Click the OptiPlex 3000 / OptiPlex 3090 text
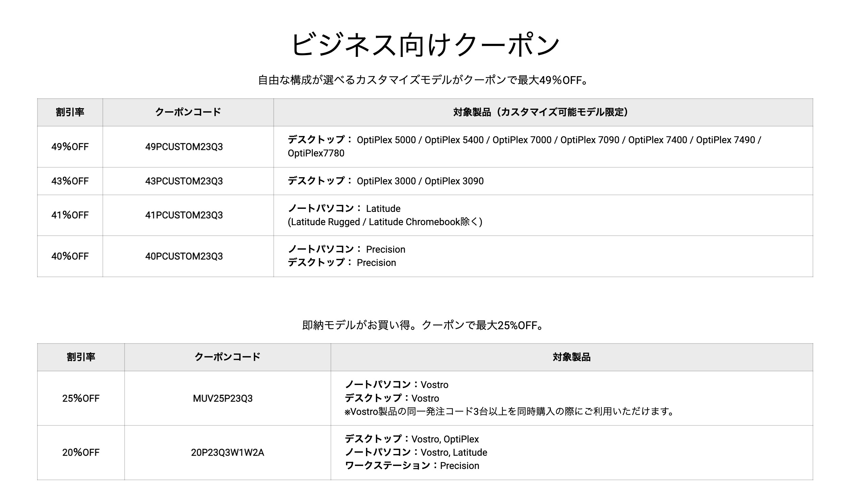 tap(420, 181)
